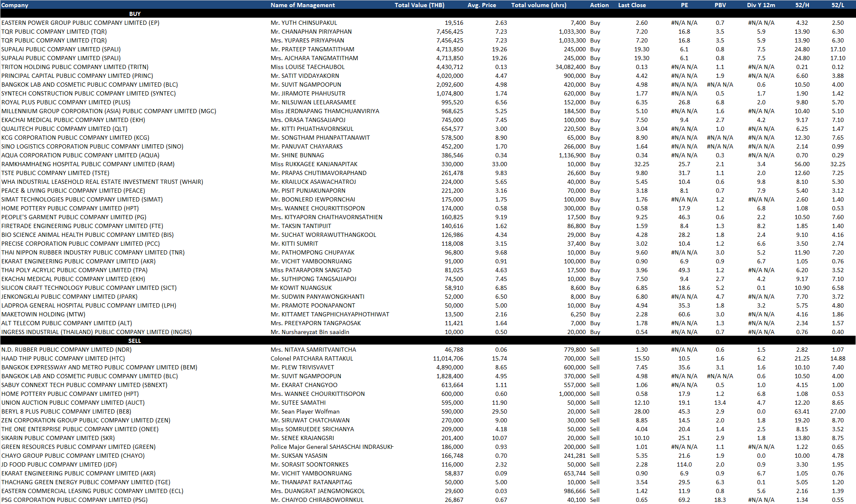Screen dimensions: 856x504
Task: Click Mr. TAKSIN TANTIPIJIT cell
Action: click(301, 226)
